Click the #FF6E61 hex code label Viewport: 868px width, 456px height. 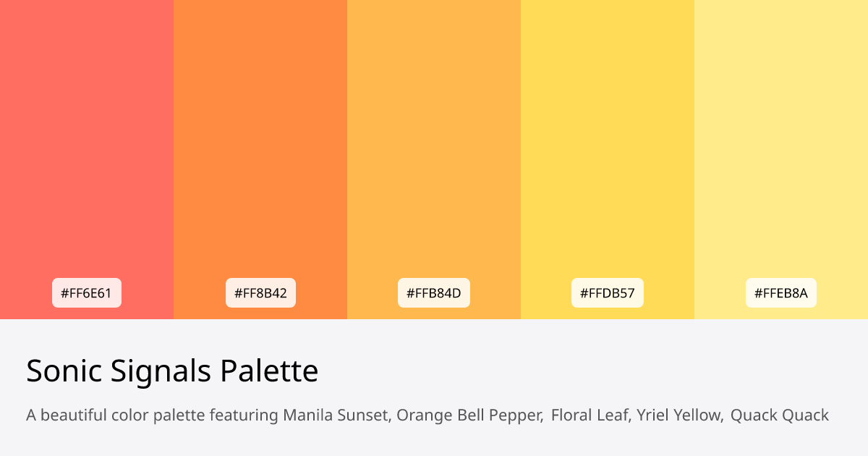pyautogui.click(x=87, y=293)
